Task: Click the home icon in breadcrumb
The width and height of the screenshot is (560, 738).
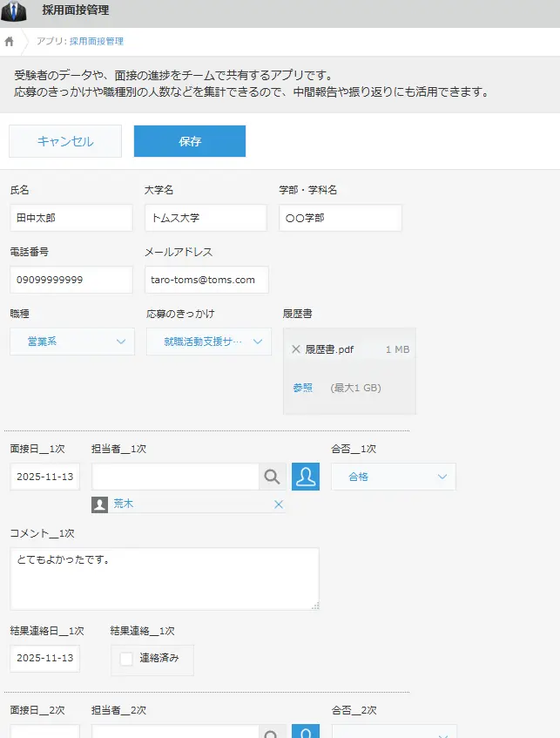Action: tap(10, 41)
